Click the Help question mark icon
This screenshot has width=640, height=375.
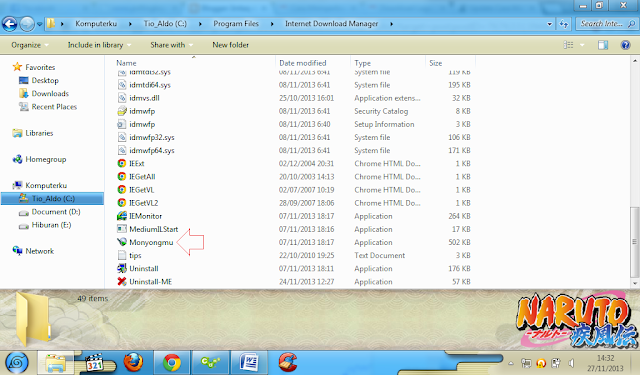[x=625, y=45]
